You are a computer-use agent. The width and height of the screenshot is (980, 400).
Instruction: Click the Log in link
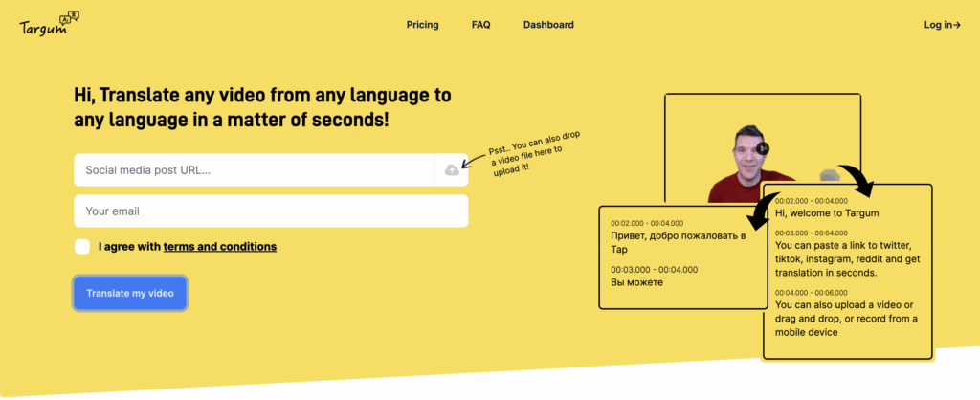pyautogui.click(x=943, y=25)
